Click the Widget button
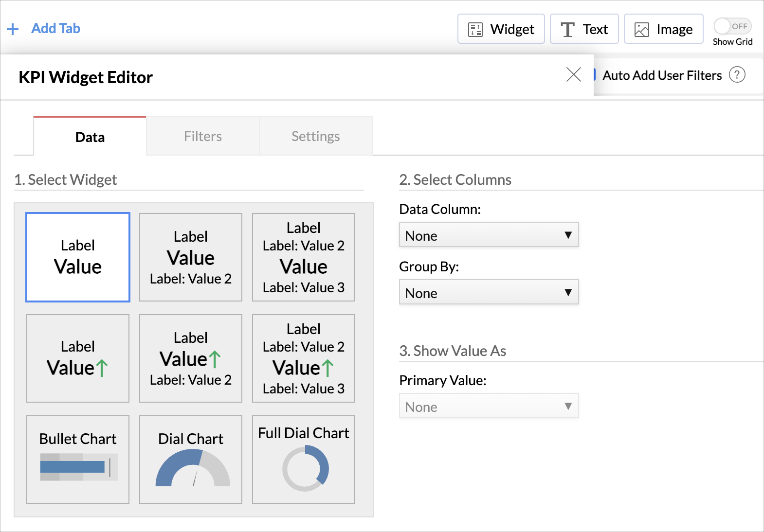This screenshot has width=764, height=532. (x=501, y=29)
